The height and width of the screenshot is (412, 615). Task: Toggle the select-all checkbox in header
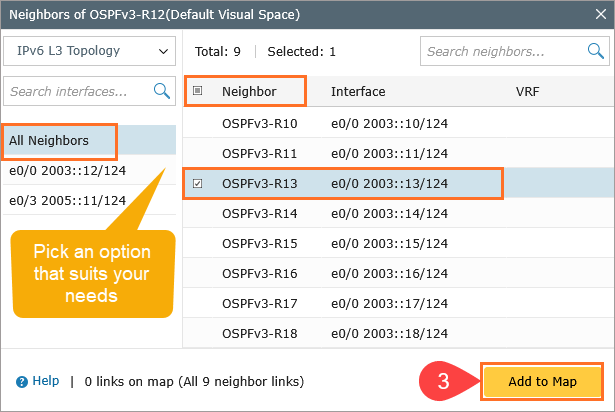pyautogui.click(x=197, y=91)
